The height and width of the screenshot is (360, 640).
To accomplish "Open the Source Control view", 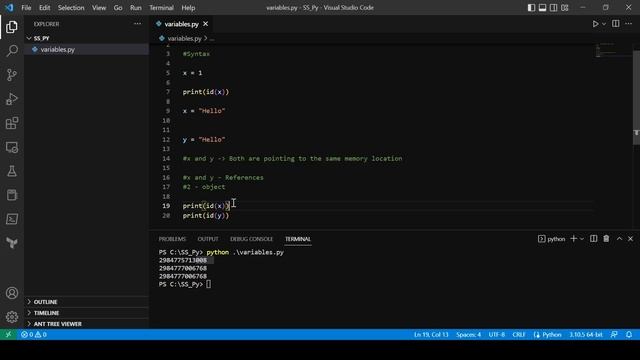I will tap(12, 75).
